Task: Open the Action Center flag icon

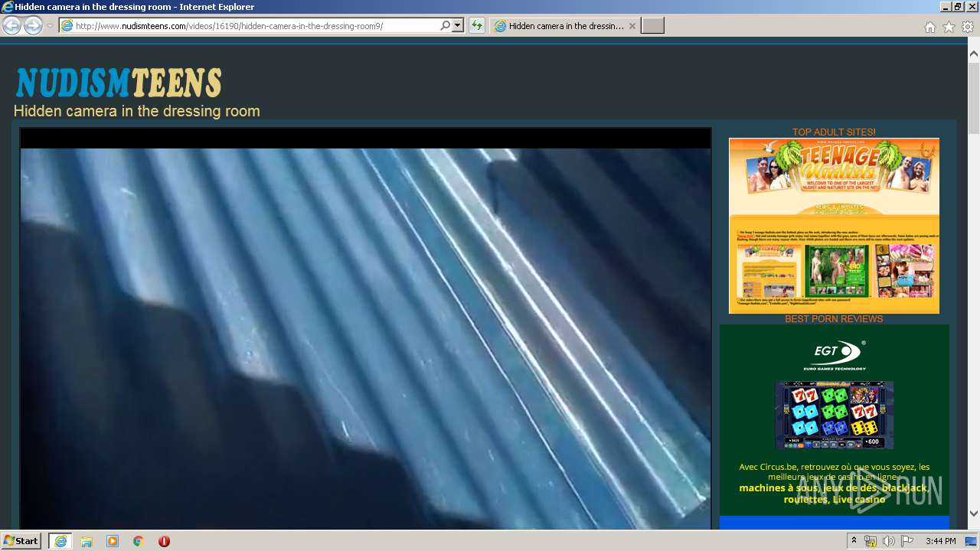Action: coord(907,541)
